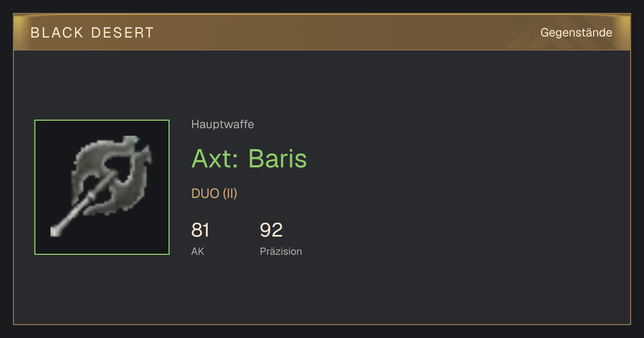Click the green-bordered item thumbnail frame
This screenshot has height=338, width=644.
point(102,187)
